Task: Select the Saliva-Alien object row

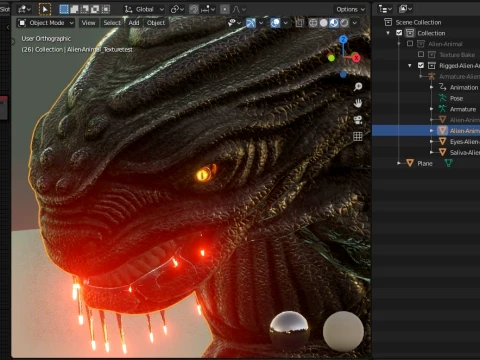Action: coord(426,152)
